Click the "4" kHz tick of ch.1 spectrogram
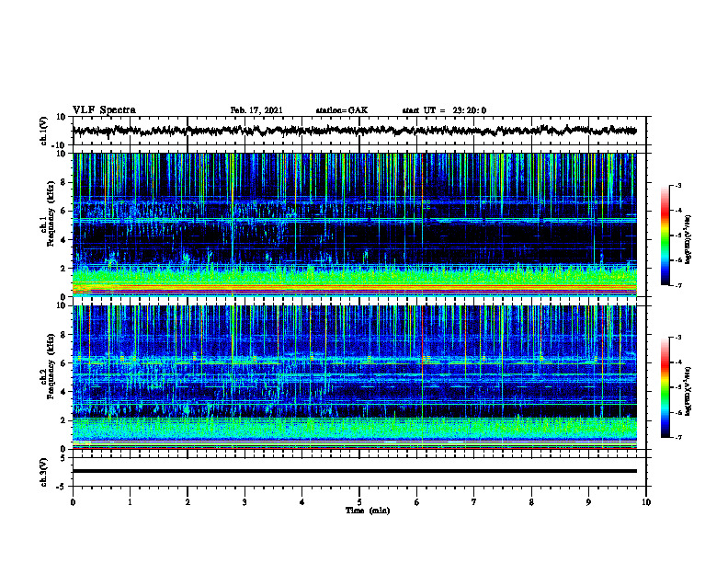 point(64,240)
